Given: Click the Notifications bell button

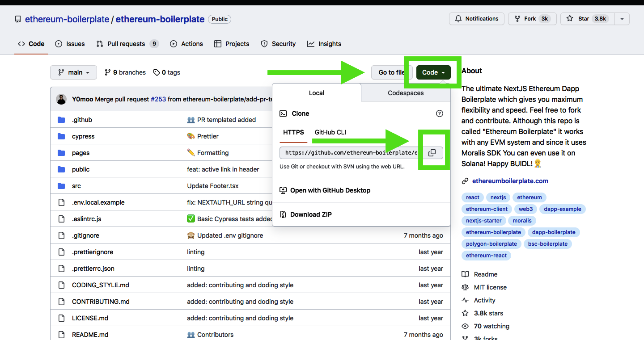Looking at the screenshot, I should tap(476, 19).
